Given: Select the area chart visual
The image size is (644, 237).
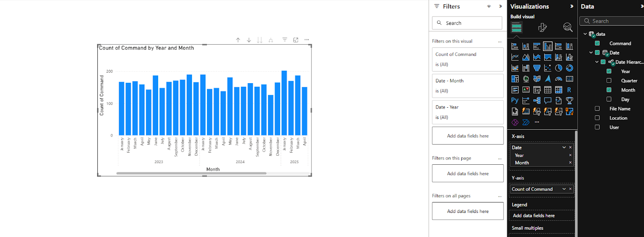Looking at the screenshot, I should [x=526, y=57].
